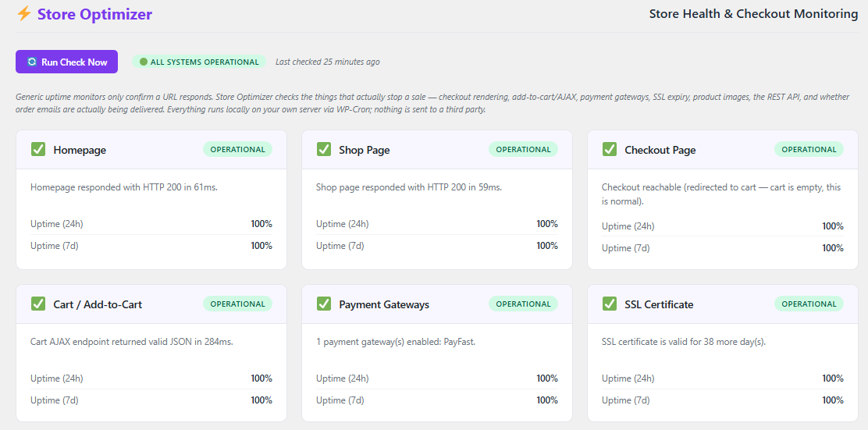Click the green checkmark icon on Payment Gateways card
The image size is (868, 430).
(324, 304)
